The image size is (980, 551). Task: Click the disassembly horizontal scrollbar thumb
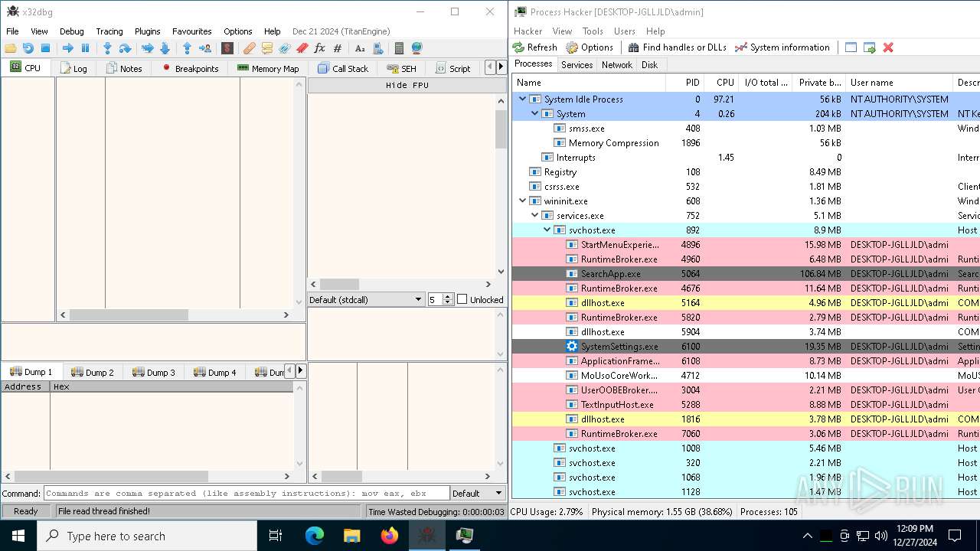(x=129, y=315)
